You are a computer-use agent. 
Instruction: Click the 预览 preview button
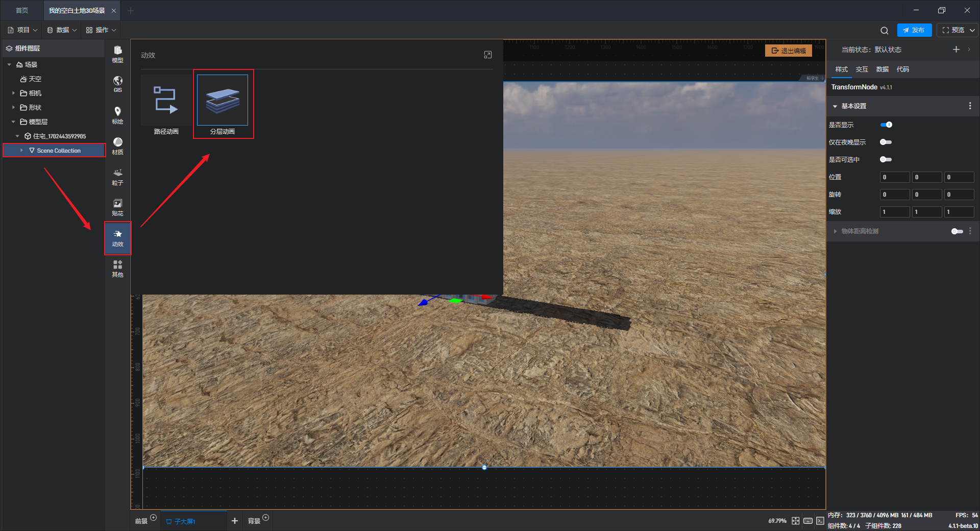[953, 30]
